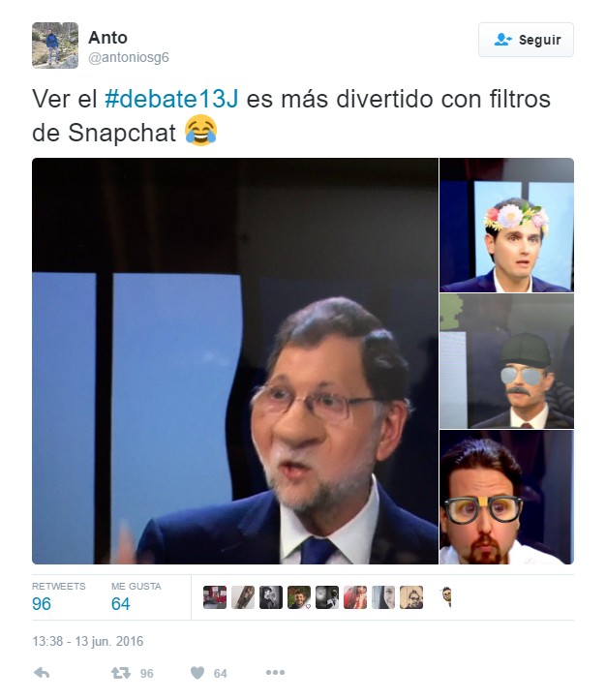Viewport: 606px width, 700px height.
Task: Open the 13:38 - 13 jun. 2016 timestamp
Action: [87, 641]
